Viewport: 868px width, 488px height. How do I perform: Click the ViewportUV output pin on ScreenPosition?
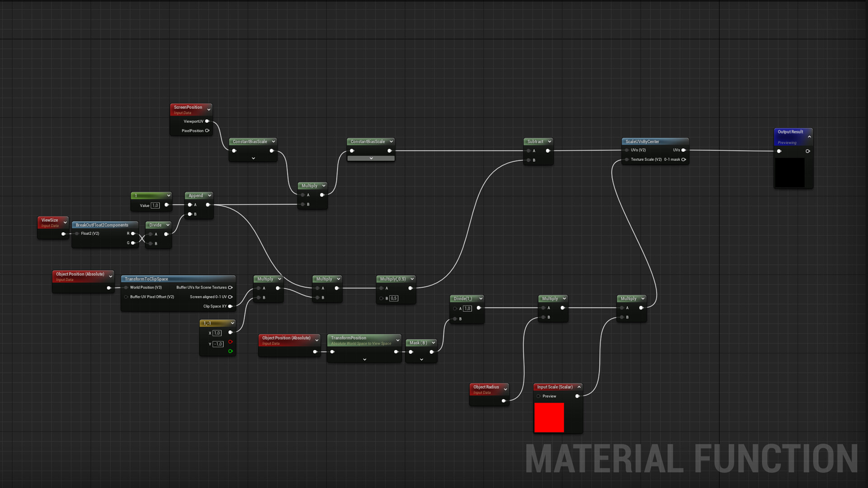click(x=207, y=121)
